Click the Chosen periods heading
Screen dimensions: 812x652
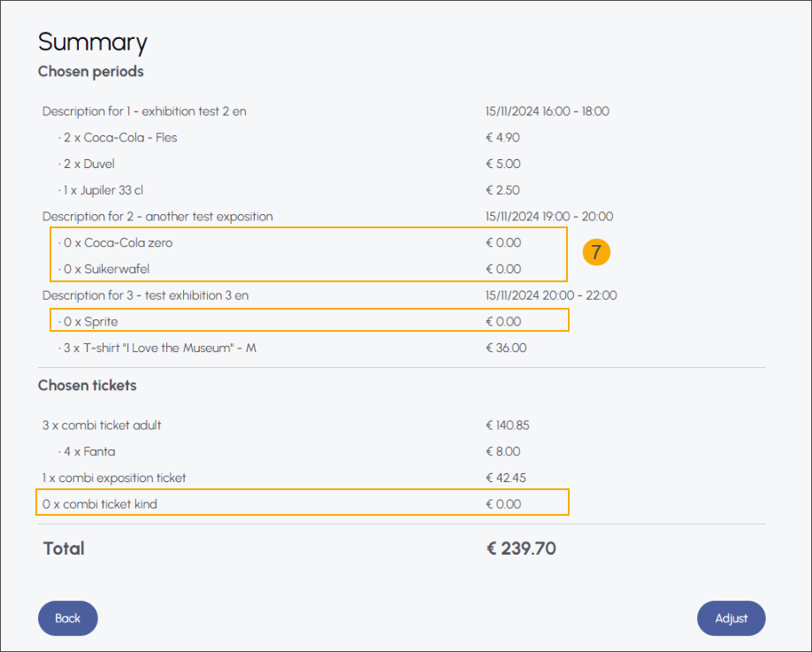[90, 71]
